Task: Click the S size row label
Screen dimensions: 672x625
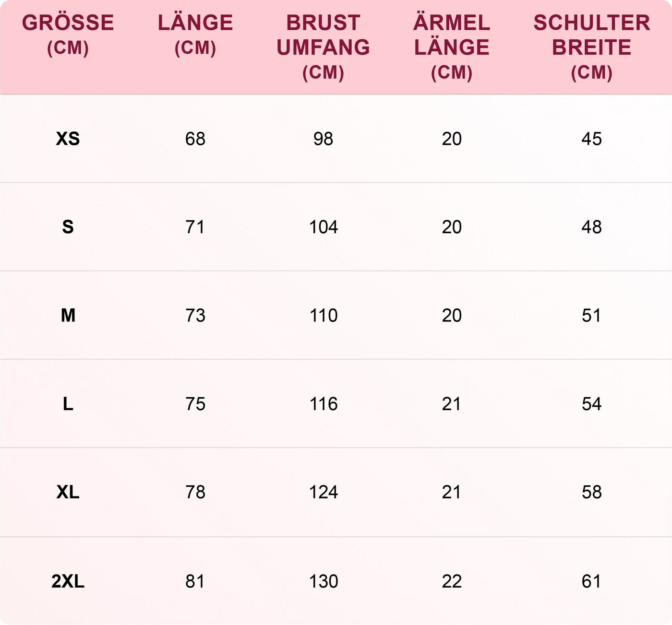Action: pos(68,227)
